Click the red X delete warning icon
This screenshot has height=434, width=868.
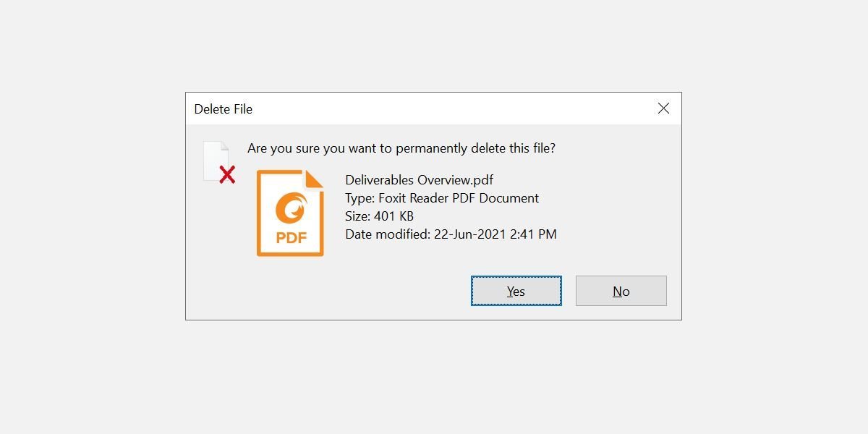coord(227,174)
